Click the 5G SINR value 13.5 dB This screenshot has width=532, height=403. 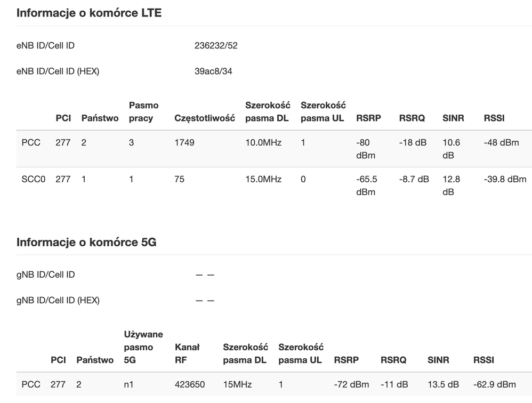443,384
